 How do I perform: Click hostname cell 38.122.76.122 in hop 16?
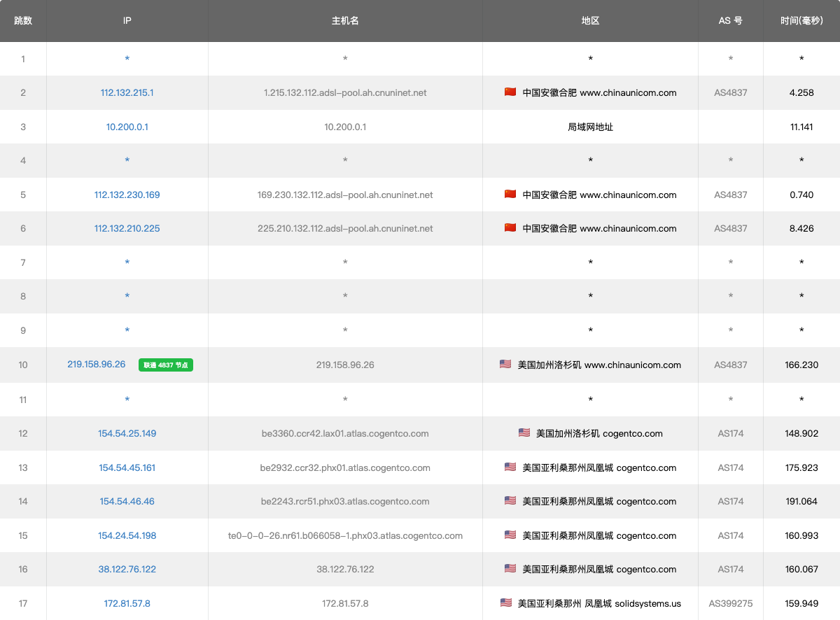[345, 569]
